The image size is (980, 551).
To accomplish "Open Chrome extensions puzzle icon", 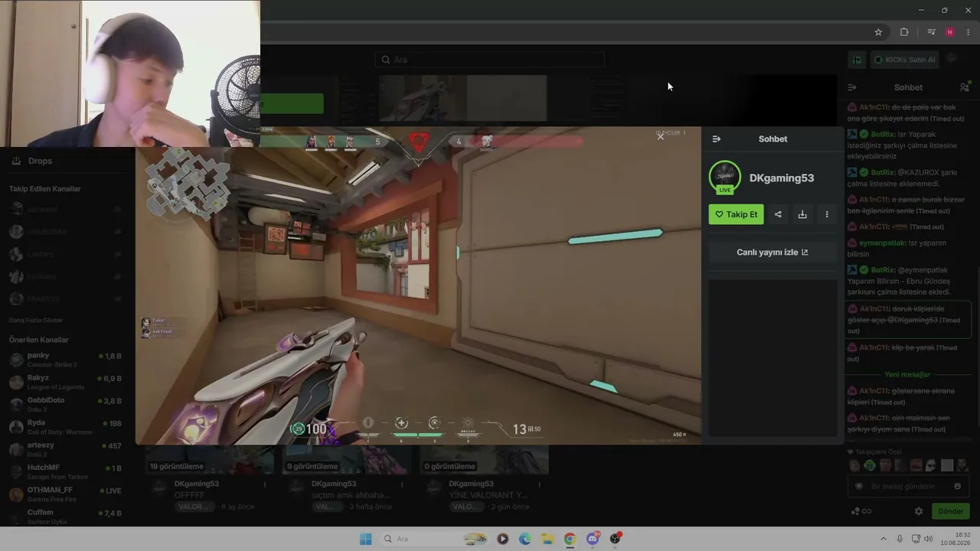I will 904,32.
